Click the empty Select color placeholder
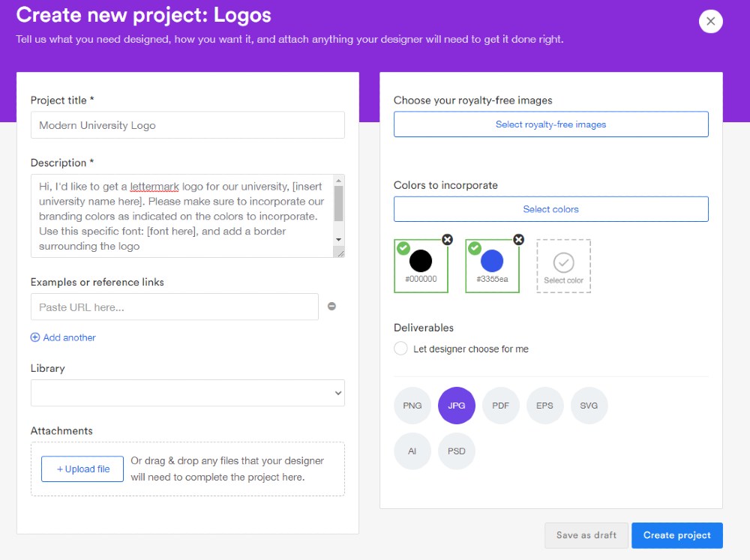This screenshot has width=750, height=560. 563,266
